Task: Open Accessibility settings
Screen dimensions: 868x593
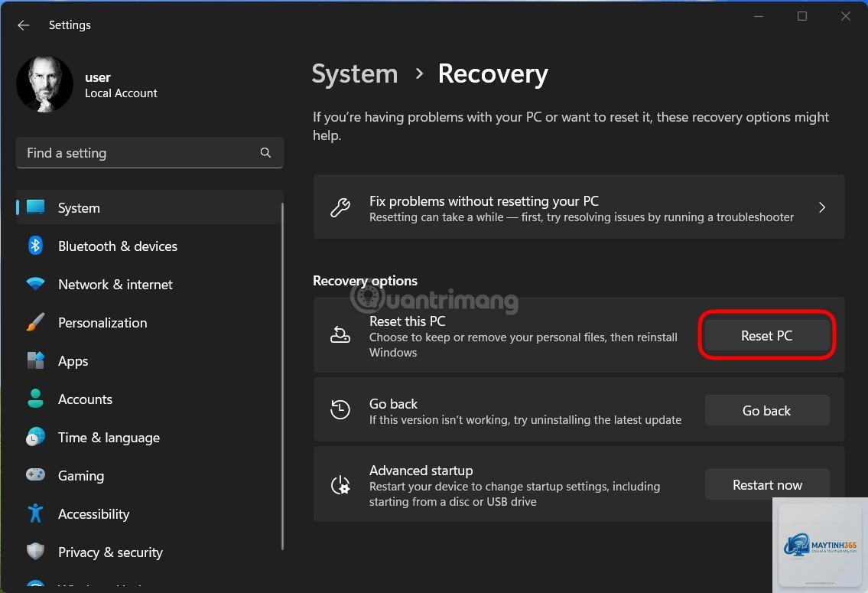Action: tap(149, 513)
